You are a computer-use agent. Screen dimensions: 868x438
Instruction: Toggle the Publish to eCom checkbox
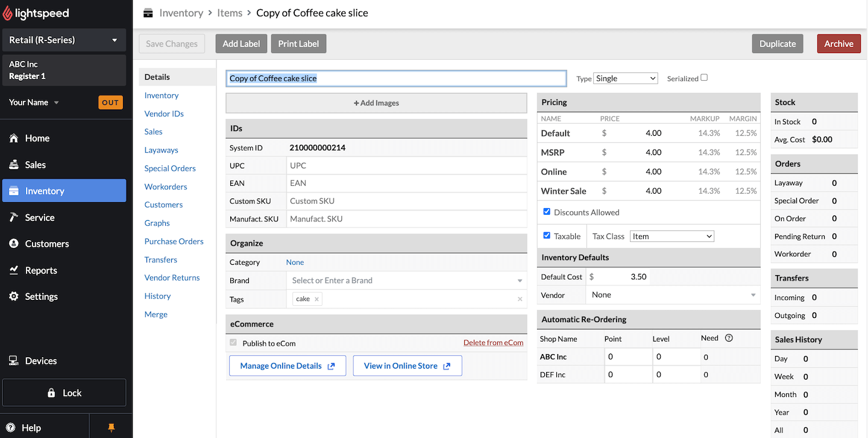[233, 343]
